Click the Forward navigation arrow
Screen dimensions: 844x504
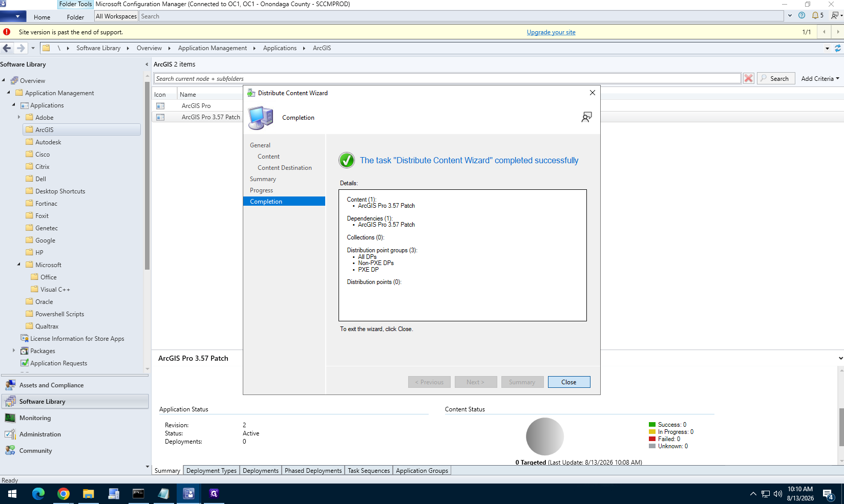[20, 48]
